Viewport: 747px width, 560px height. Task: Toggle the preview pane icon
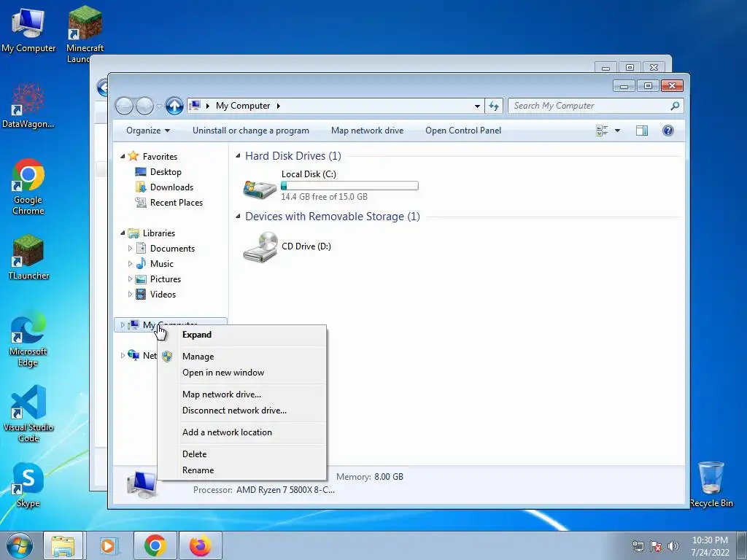(x=642, y=131)
